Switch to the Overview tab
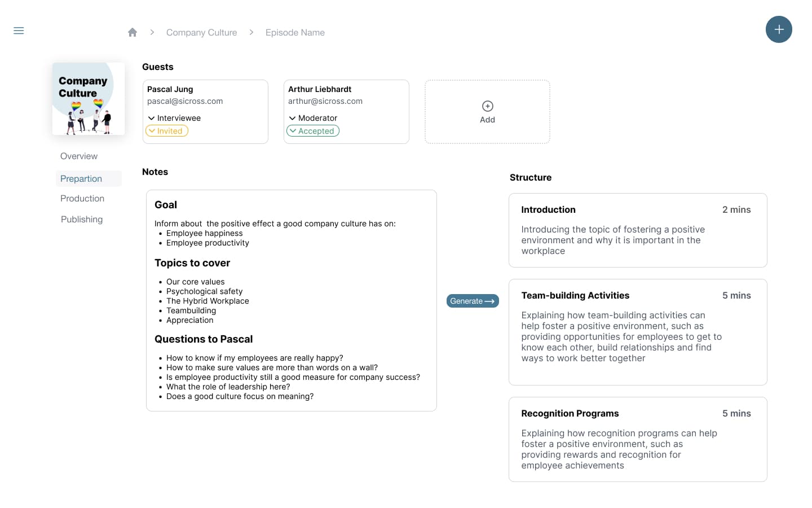 click(x=79, y=156)
